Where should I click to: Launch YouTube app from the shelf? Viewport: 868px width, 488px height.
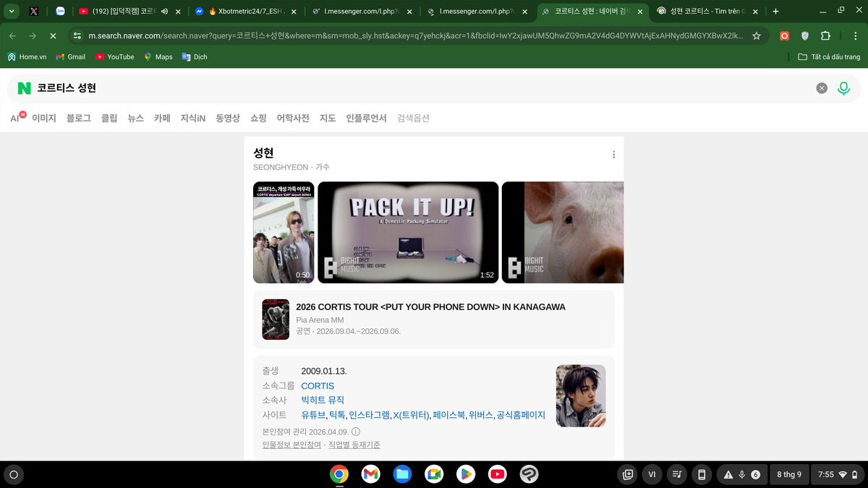pos(497,474)
